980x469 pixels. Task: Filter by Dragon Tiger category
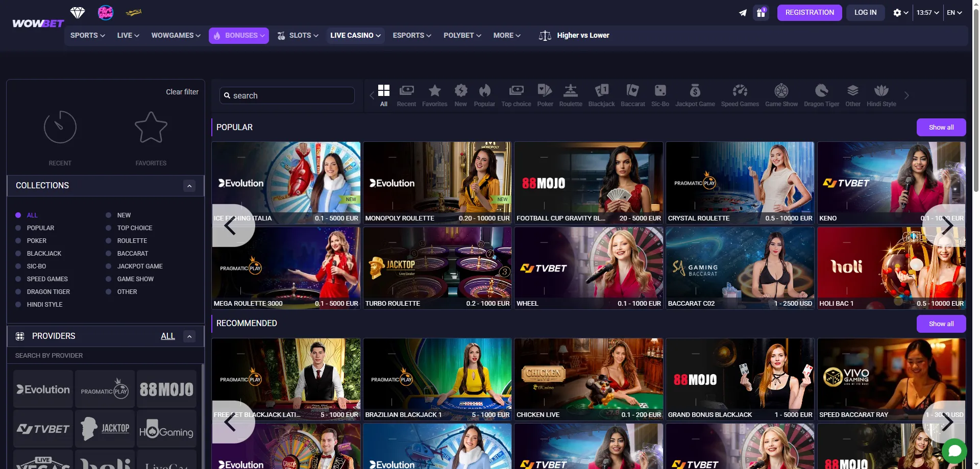(822, 95)
